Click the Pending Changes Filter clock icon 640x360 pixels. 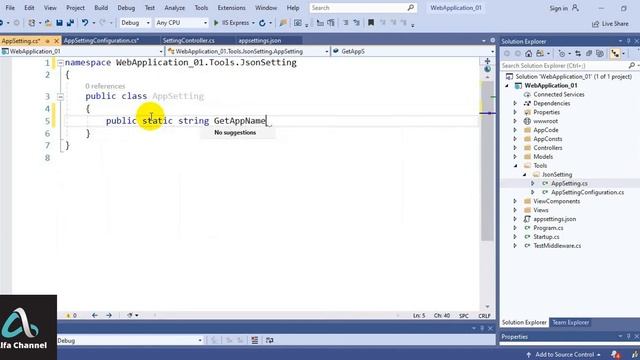562,53
